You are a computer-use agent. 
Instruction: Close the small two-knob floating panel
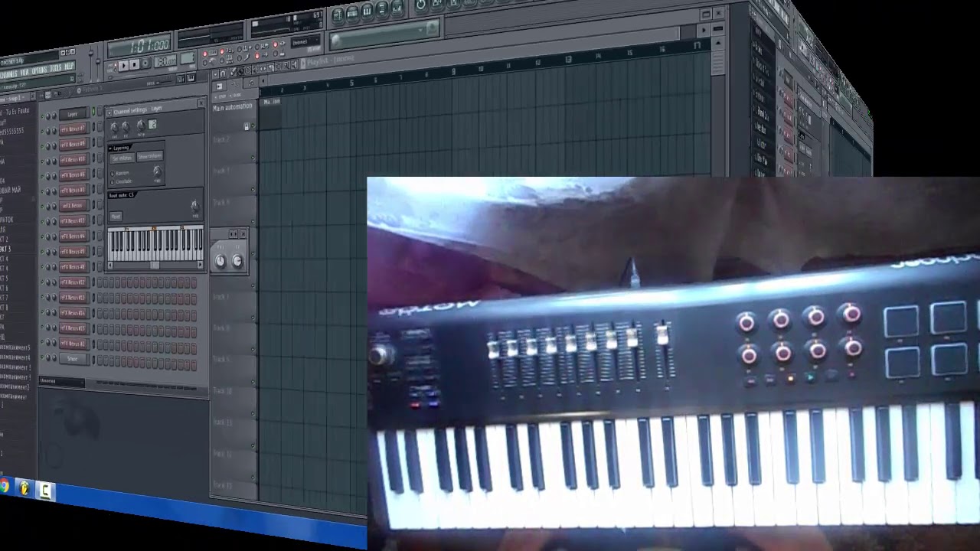[243, 233]
